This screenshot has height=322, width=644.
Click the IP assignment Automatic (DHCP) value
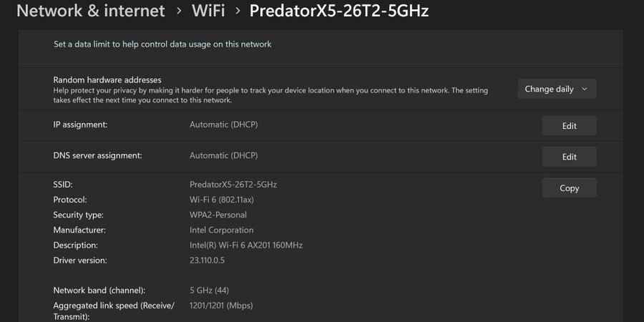223,125
